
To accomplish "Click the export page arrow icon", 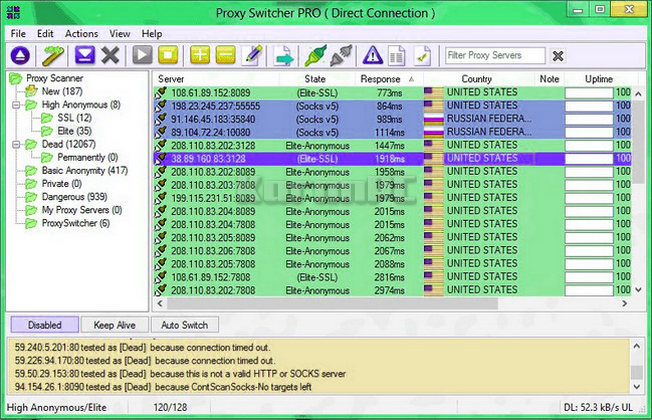I will pyautogui.click(x=284, y=56).
